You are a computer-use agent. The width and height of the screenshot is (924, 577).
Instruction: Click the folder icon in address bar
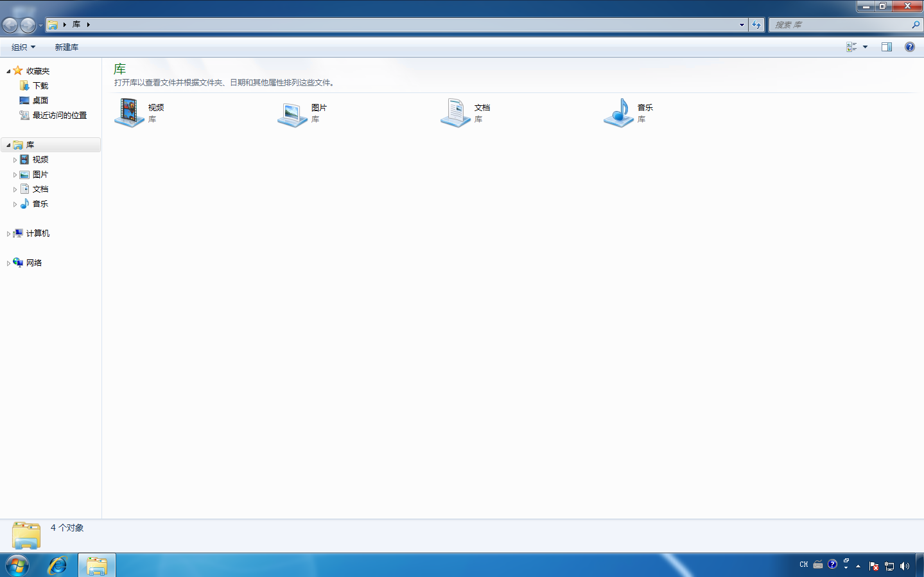(53, 25)
